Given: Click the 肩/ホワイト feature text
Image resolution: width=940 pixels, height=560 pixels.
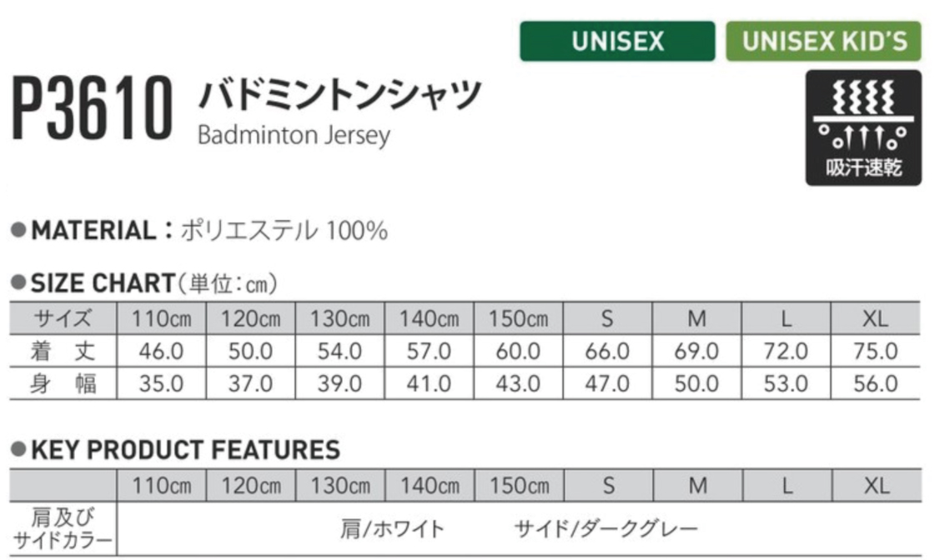Looking at the screenshot, I should coord(393,528).
